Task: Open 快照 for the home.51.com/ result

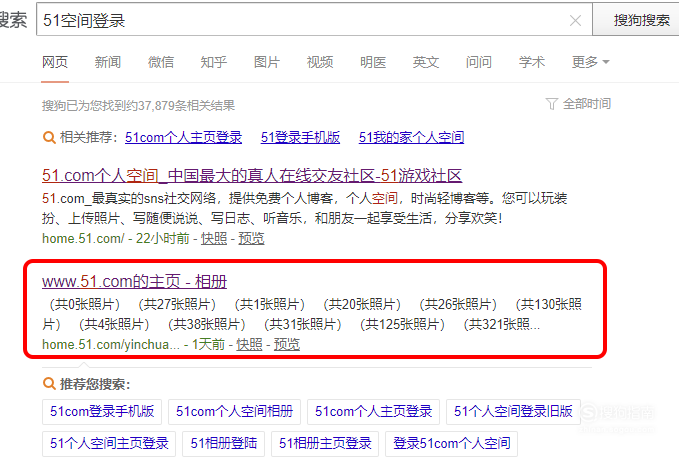Action: (214, 238)
